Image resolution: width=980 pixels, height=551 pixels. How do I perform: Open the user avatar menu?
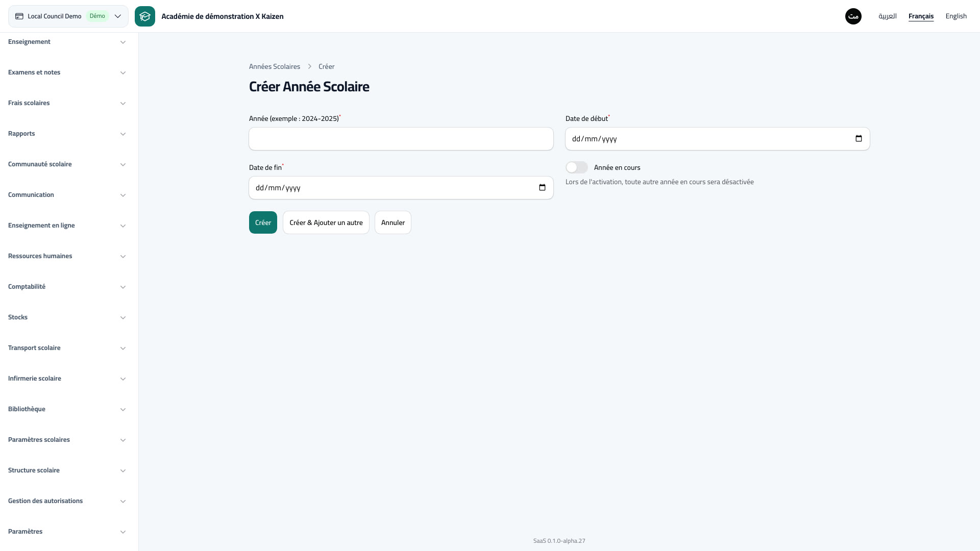click(853, 16)
